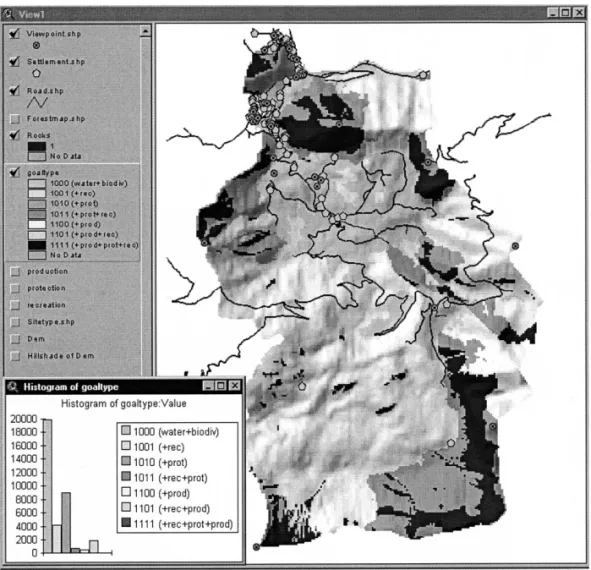Click histogram legend entry 1011 (+rec+prot)

tap(164, 478)
